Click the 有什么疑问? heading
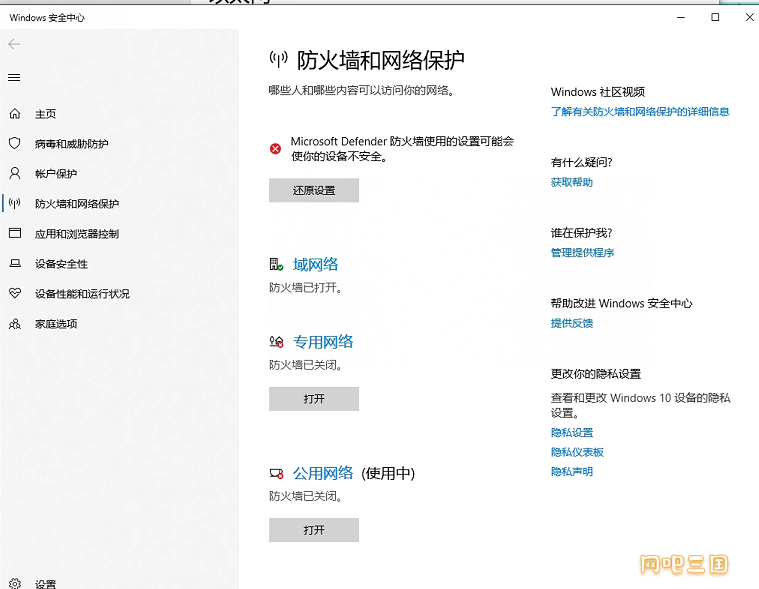Screen dimensions: 759x589 (x=581, y=162)
